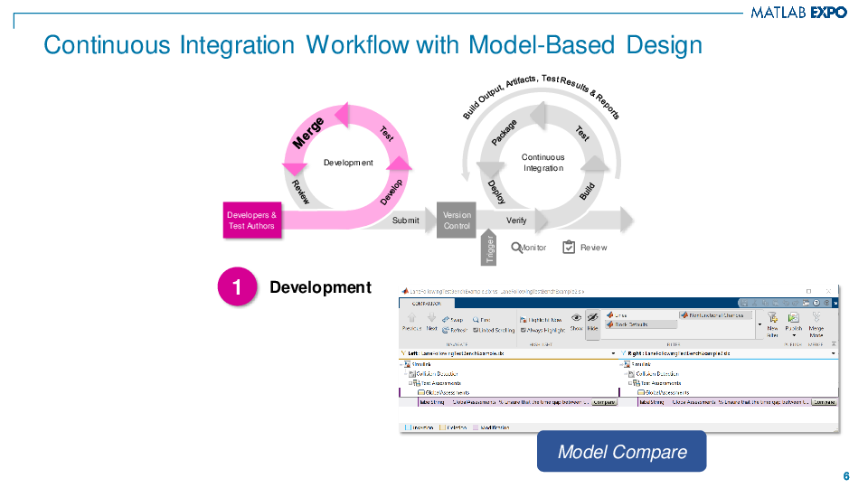Viewport: 868px width, 488px height.
Task: Refresh the comparison report
Action: [455, 330]
